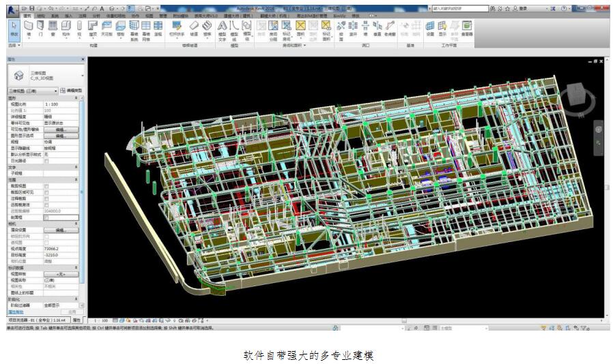Choose the Floor (楼板) tool
This screenshot has width=615, height=364.
click(120, 29)
